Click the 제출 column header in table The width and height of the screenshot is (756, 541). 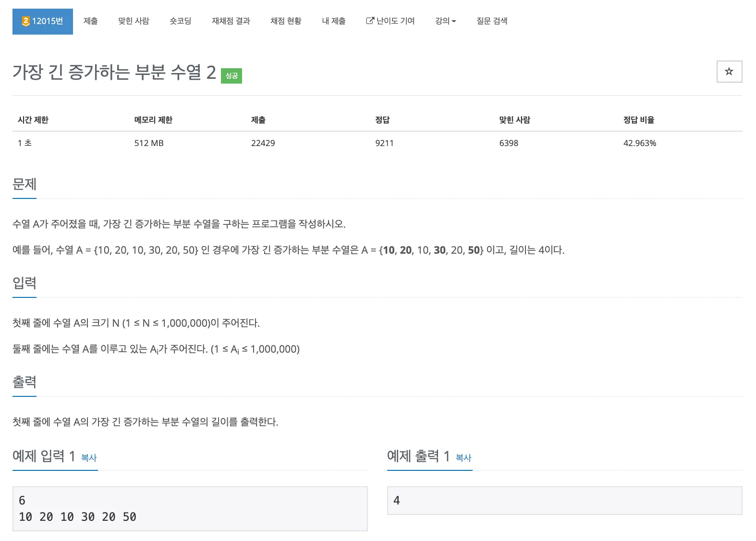[x=258, y=120]
